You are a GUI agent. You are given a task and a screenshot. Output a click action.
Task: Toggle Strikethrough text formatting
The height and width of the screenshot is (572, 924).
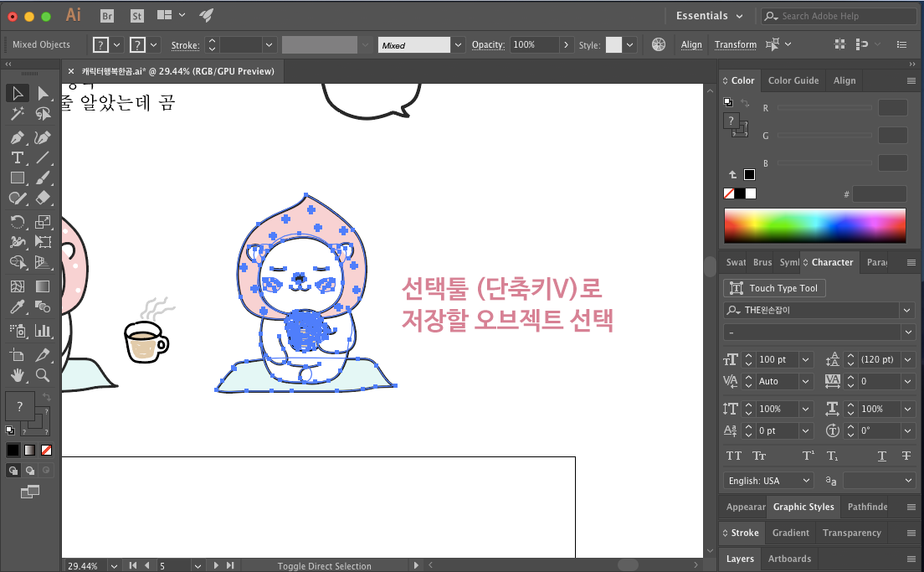906,456
